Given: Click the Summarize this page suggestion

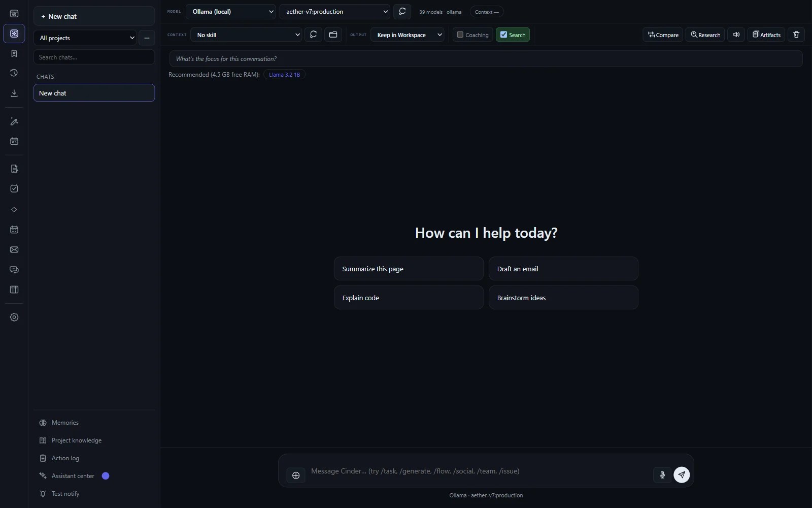Looking at the screenshot, I should coord(409,269).
